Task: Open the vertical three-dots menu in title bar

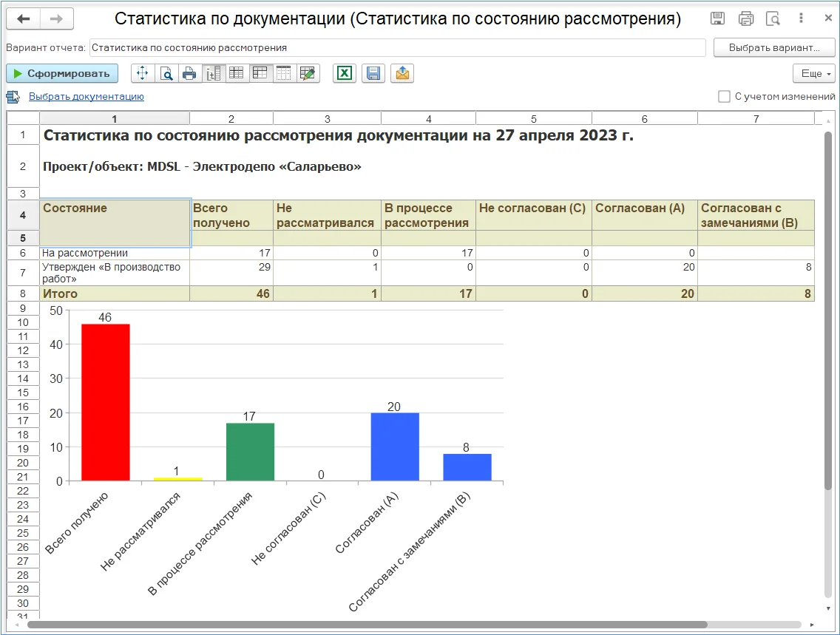Action: coord(802,18)
